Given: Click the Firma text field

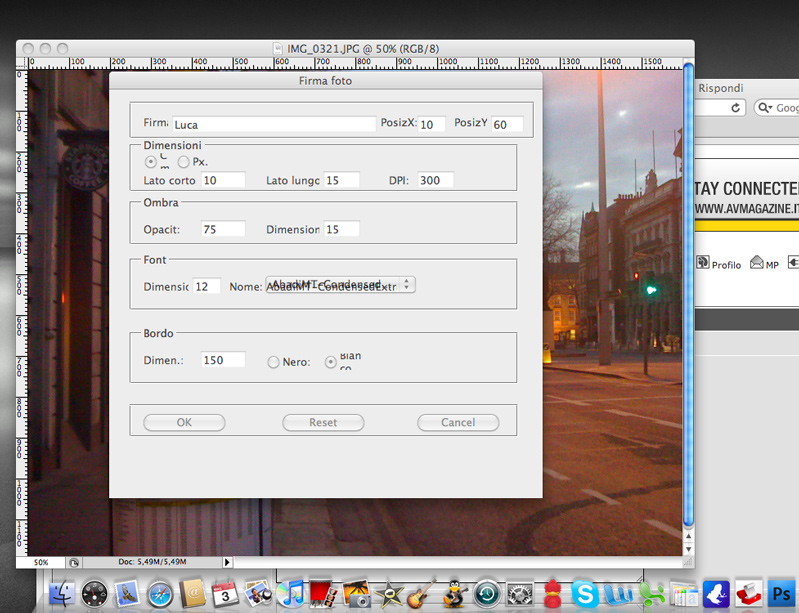Looking at the screenshot, I should click(273, 124).
